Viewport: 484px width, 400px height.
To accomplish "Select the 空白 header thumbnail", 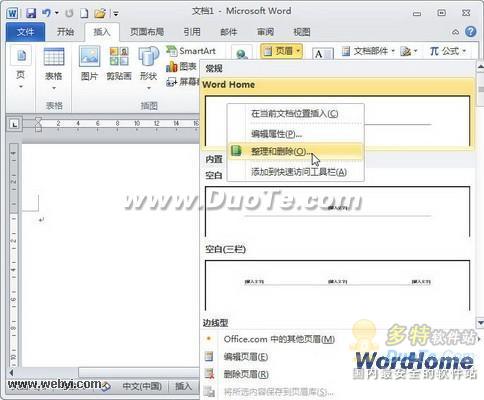I will tap(337, 211).
